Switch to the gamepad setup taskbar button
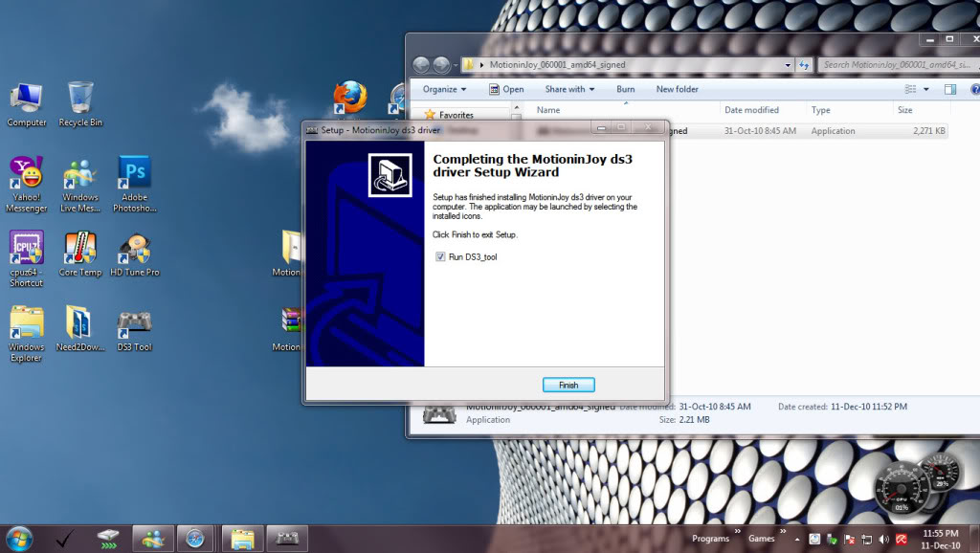This screenshot has width=980, height=553. click(x=287, y=538)
